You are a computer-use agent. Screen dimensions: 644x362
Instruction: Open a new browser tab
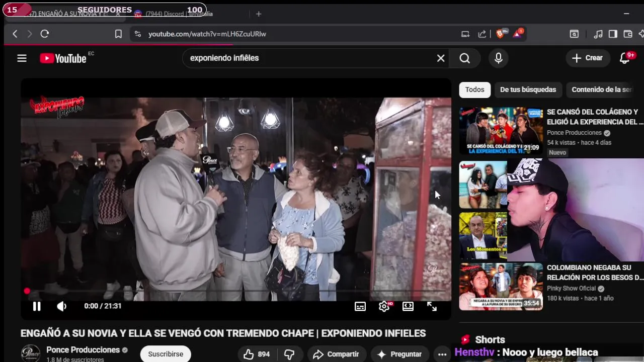tap(259, 14)
